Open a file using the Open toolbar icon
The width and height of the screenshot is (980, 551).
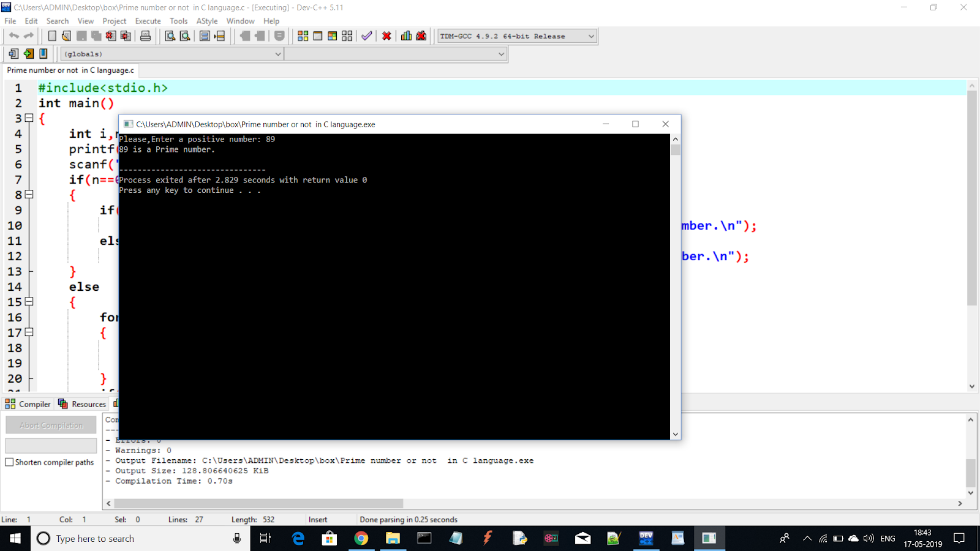pos(65,36)
